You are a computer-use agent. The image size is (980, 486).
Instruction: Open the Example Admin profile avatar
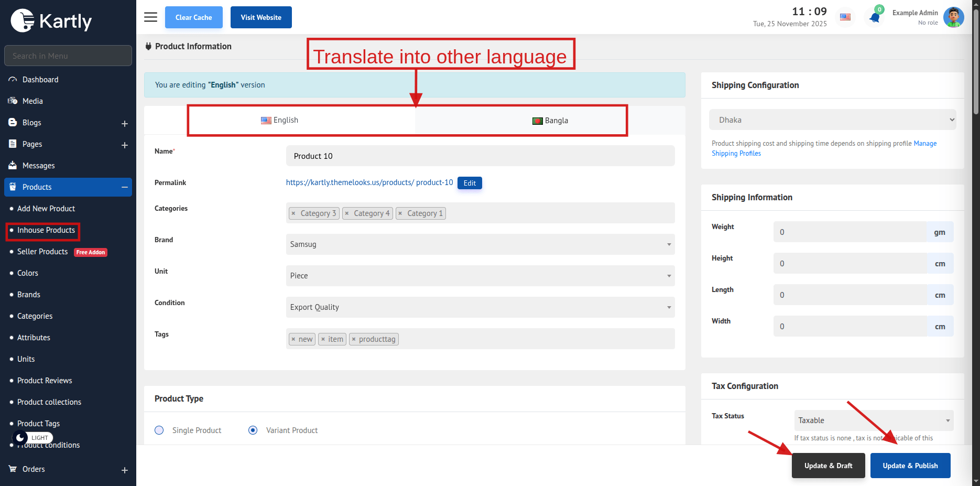pos(953,17)
